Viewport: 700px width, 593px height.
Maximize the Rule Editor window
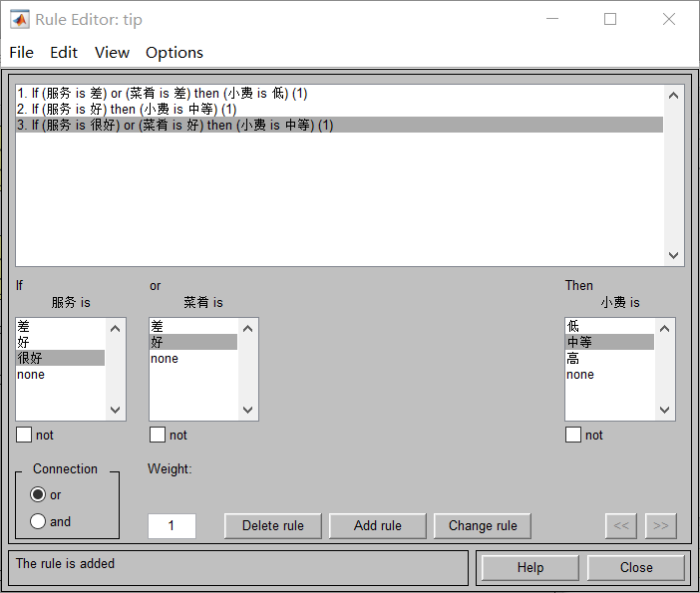pos(610,19)
